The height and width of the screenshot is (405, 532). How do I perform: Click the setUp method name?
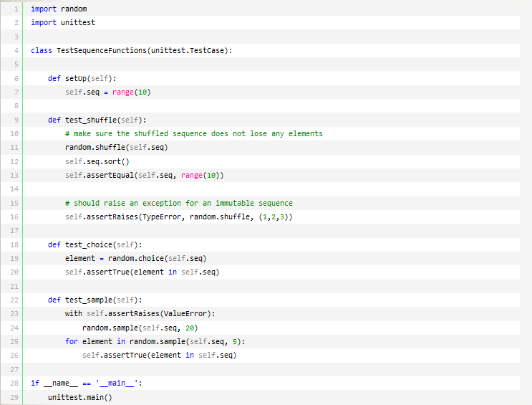click(x=75, y=78)
